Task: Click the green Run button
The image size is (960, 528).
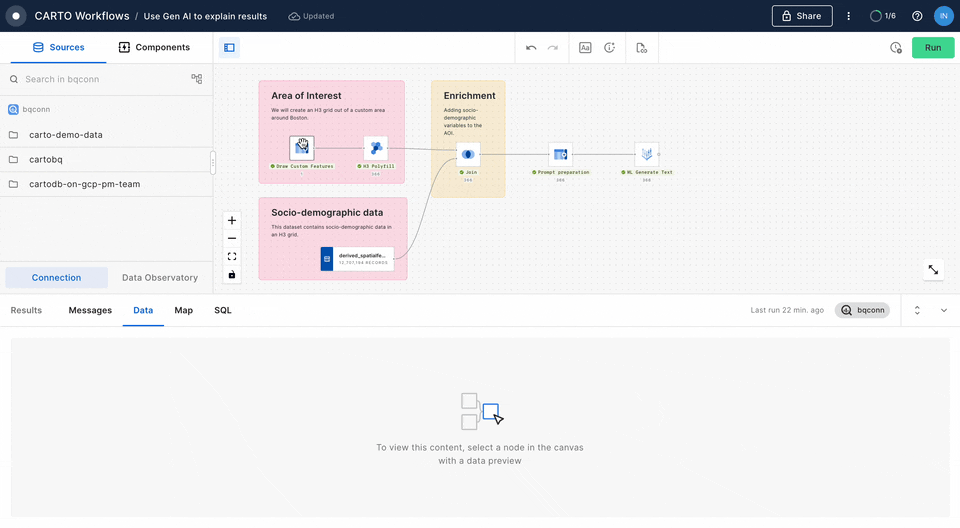Action: coord(932,47)
